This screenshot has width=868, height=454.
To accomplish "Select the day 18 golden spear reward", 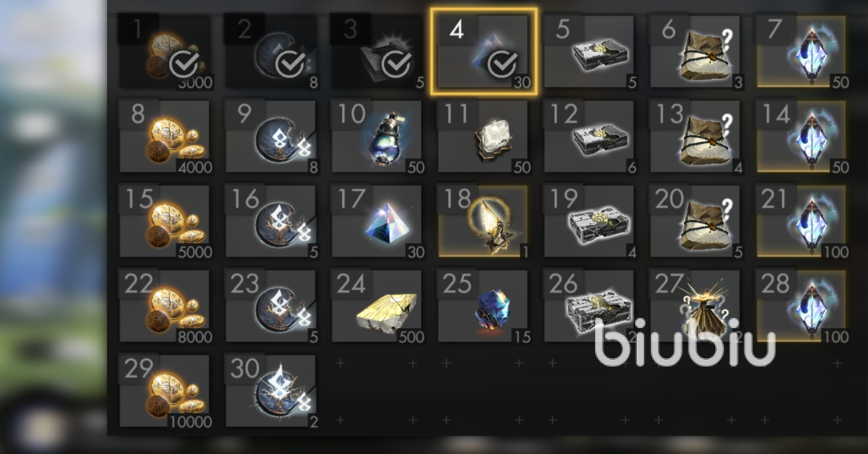I will coord(483,221).
